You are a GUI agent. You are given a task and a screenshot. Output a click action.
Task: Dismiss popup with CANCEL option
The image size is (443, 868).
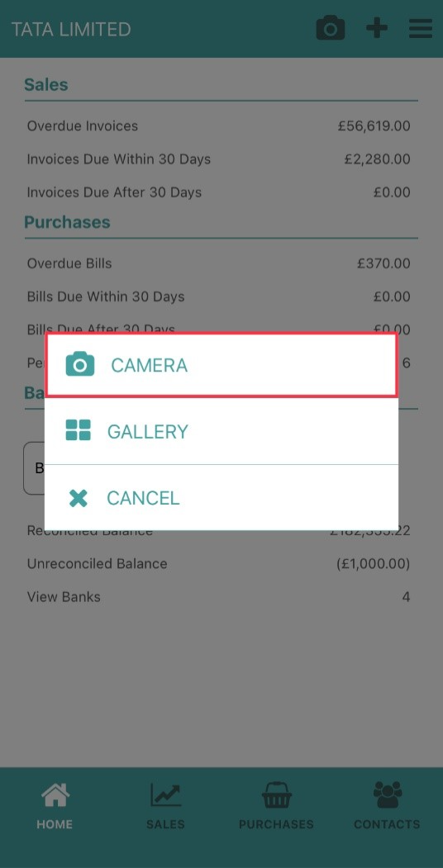[x=221, y=498]
